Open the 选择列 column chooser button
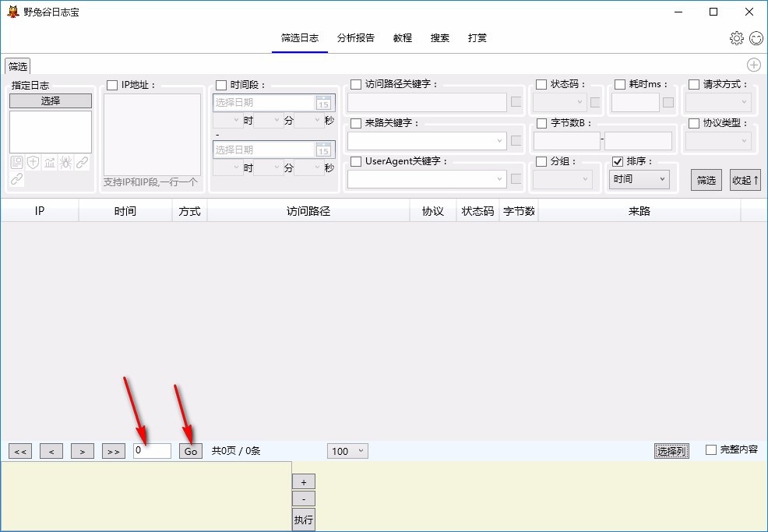Screen dimensions: 768x532 (671, 451)
